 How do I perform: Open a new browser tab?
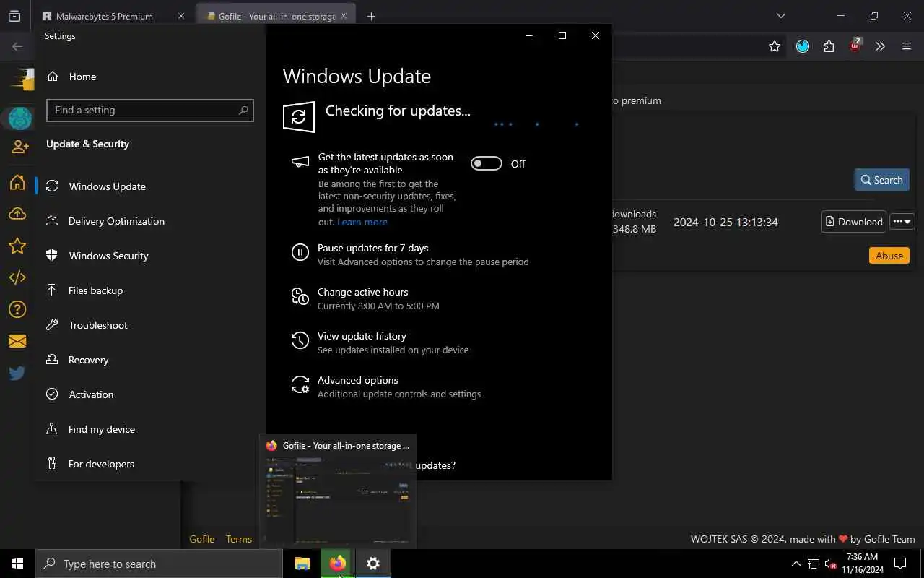tap(371, 16)
